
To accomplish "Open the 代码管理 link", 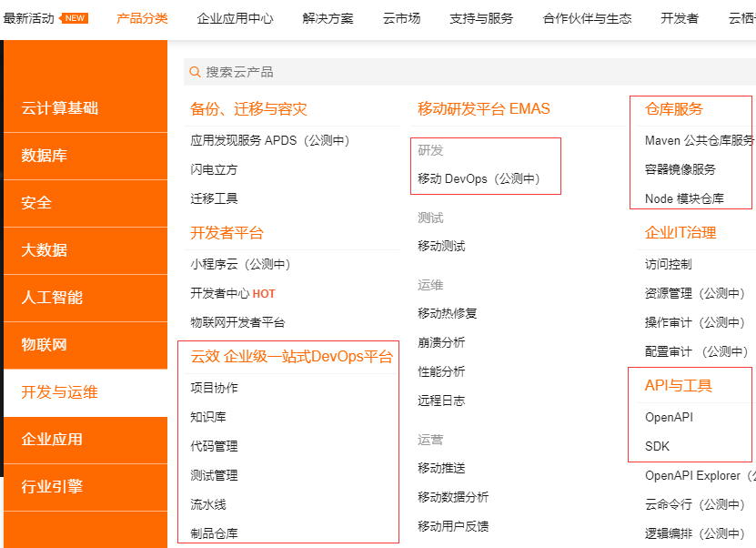I will (x=214, y=446).
